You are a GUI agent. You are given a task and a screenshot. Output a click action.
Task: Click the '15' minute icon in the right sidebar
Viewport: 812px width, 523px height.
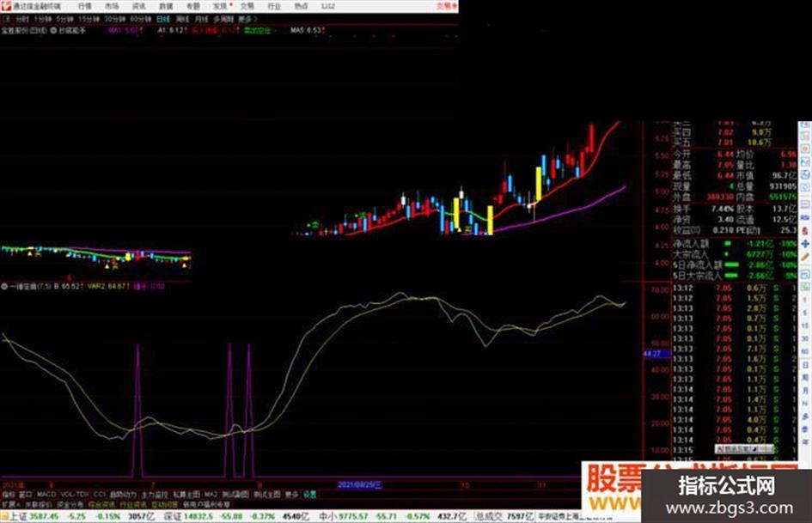pyautogui.click(x=805, y=325)
